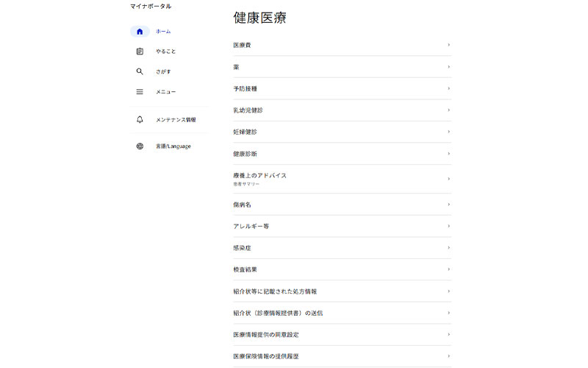Click chevron arrow on 妊婦健診 row
588x368 pixels.
(x=448, y=132)
